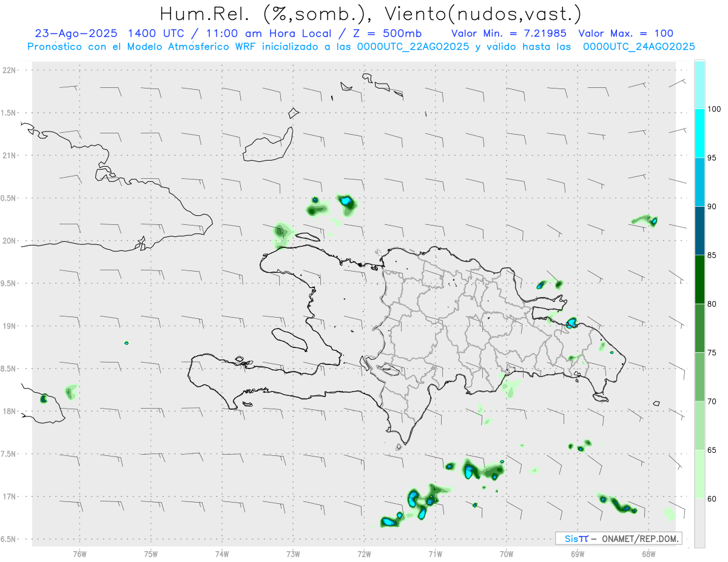Click the '75W' longitude axis label
Image resolution: width=728 pixels, height=562 pixels.
(151, 554)
